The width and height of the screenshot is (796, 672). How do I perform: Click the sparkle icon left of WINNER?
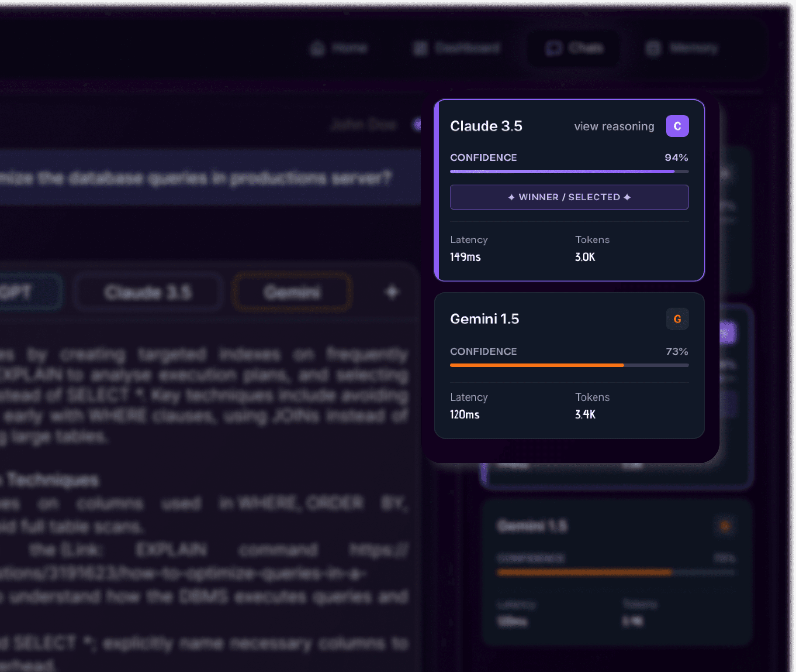pos(511,197)
